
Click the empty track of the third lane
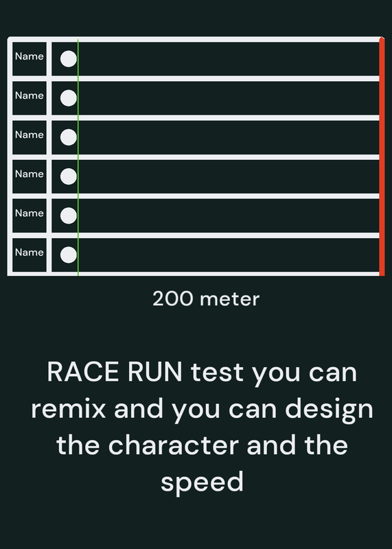point(229,137)
